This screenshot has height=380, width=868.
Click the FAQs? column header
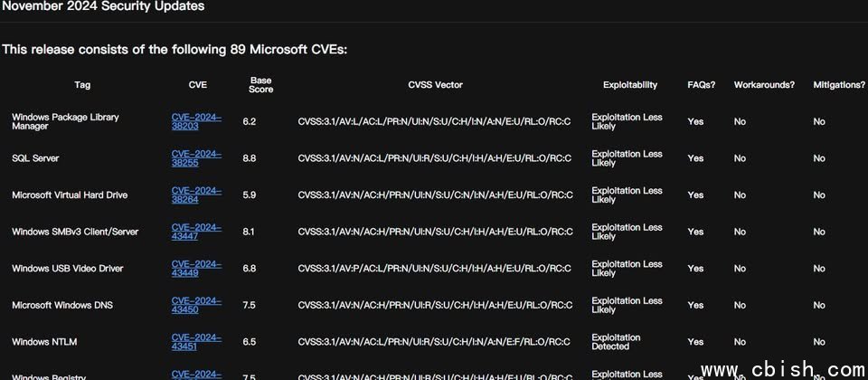coord(702,85)
